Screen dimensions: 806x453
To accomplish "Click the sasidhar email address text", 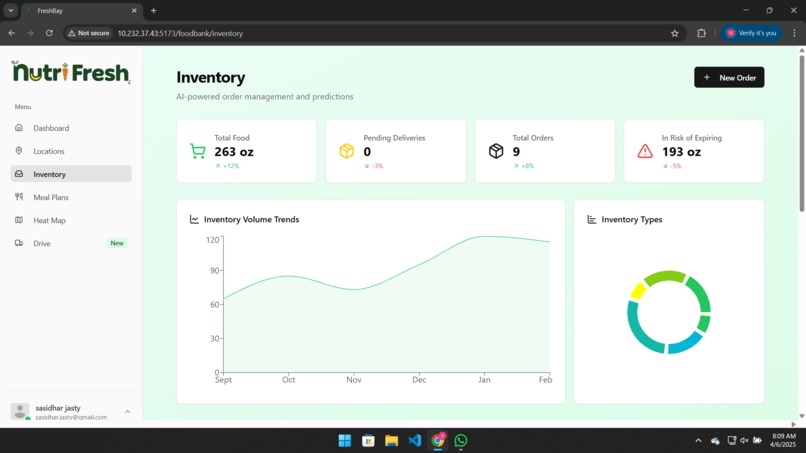I will click(71, 418).
